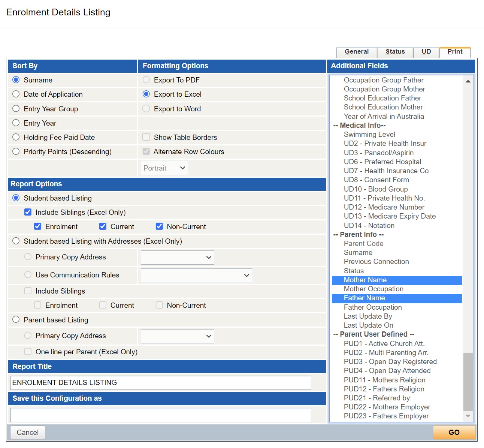The height and width of the screenshot is (448, 484).
Task: Uncheck Include Siblings (Excel Only)
Action: click(28, 212)
